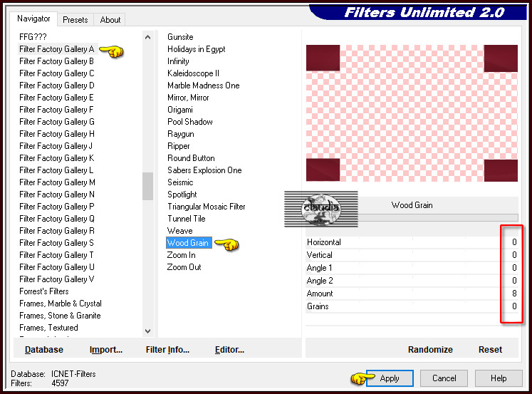The height and width of the screenshot is (394, 532).
Task: Select Filter Factory Gallery N
Action: 57,195
